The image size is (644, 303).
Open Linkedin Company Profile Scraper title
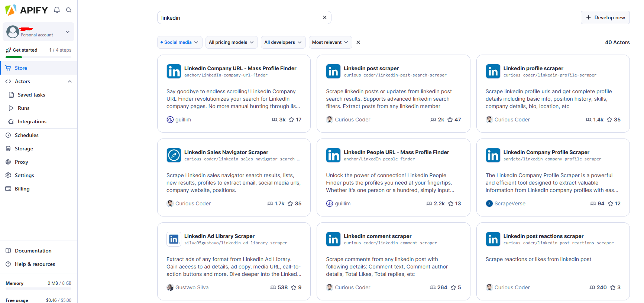click(x=546, y=152)
